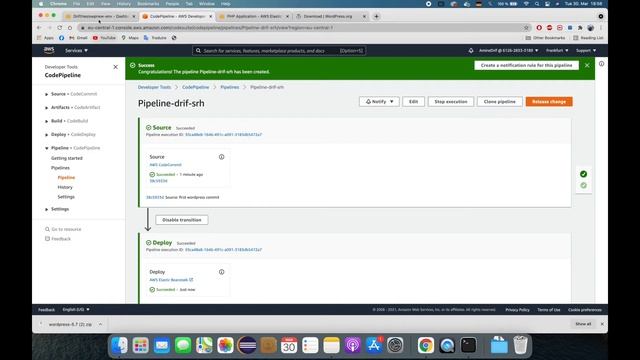Open the wordpress zip download options arrow
640x360 pixels.
click(100, 324)
